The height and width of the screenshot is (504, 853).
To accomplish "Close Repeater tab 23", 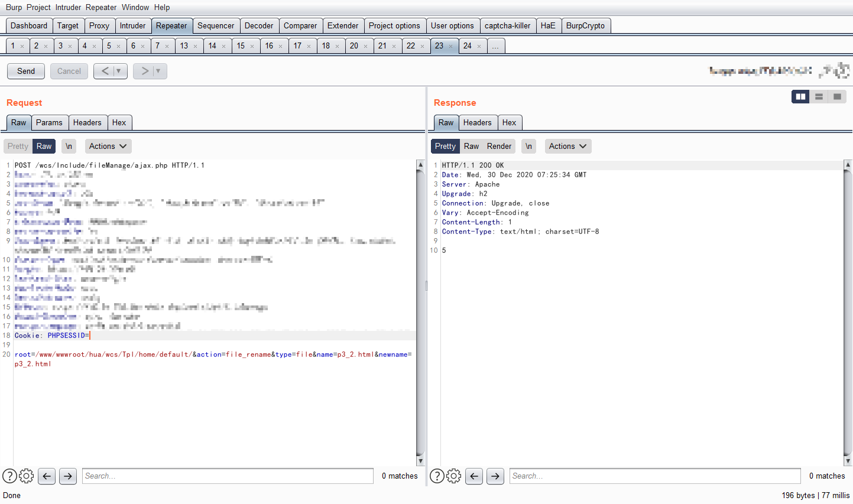I will coord(450,46).
